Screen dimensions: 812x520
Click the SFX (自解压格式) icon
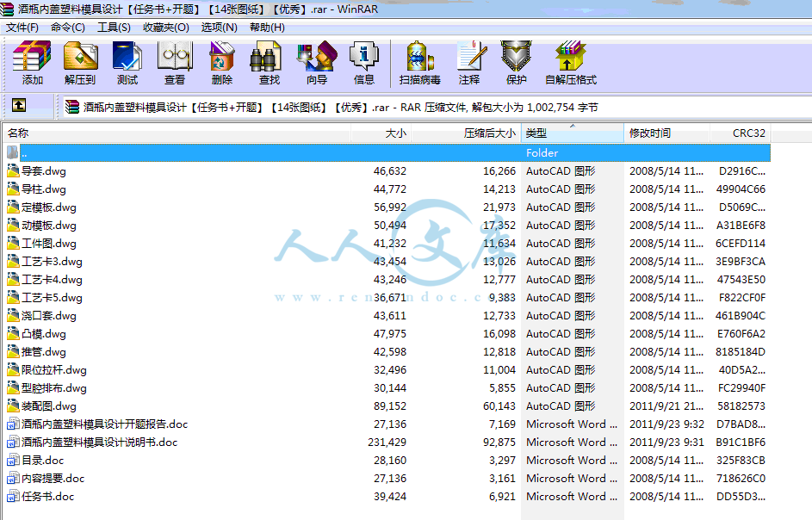[571, 56]
